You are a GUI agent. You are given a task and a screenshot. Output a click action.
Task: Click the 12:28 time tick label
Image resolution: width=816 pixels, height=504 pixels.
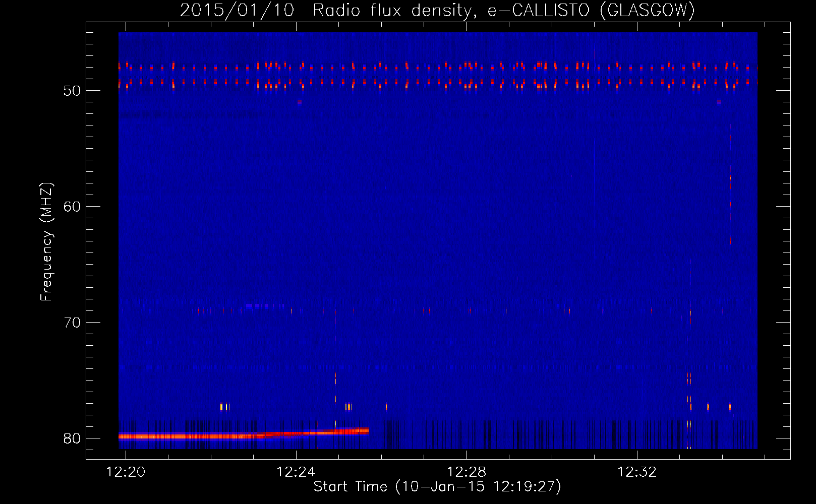[467, 472]
